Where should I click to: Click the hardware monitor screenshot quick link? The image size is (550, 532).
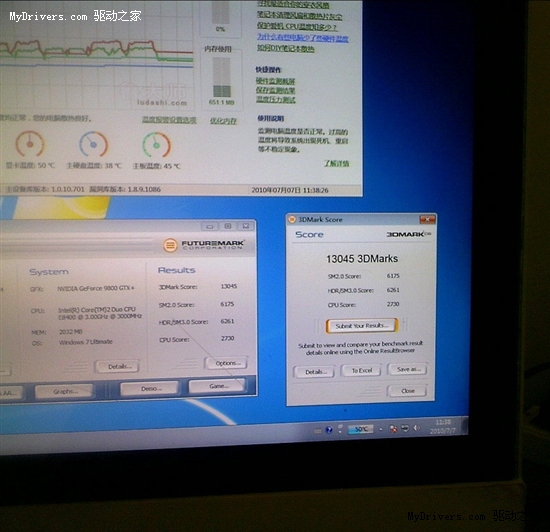click(x=276, y=81)
